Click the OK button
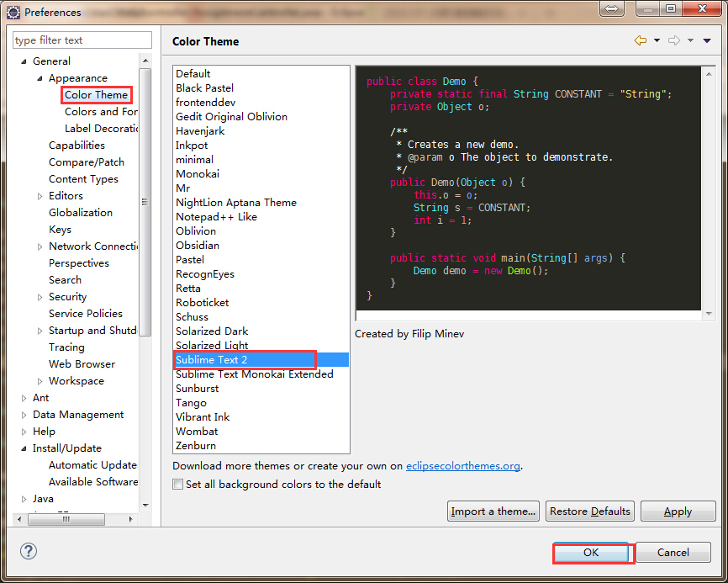Viewport: 728px width, 583px height. point(591,553)
